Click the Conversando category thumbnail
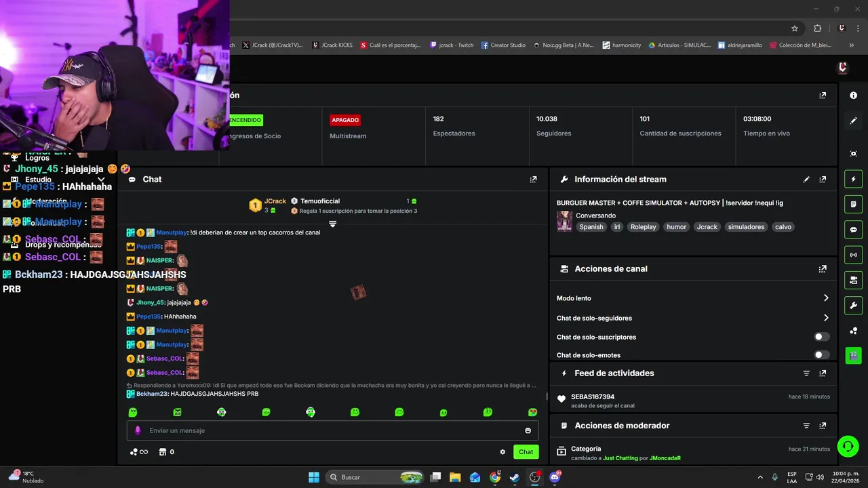The width and height of the screenshot is (868, 488). (x=564, y=221)
